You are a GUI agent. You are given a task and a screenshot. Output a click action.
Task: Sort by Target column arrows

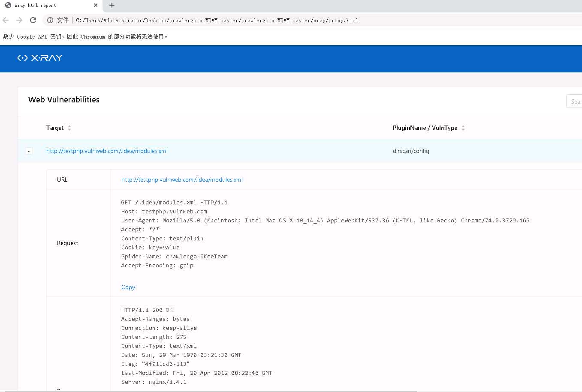[69, 128]
